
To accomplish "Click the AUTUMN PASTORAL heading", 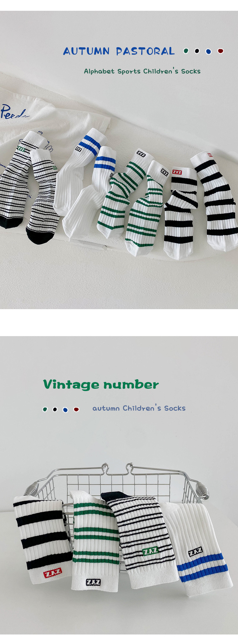I will (x=119, y=51).
